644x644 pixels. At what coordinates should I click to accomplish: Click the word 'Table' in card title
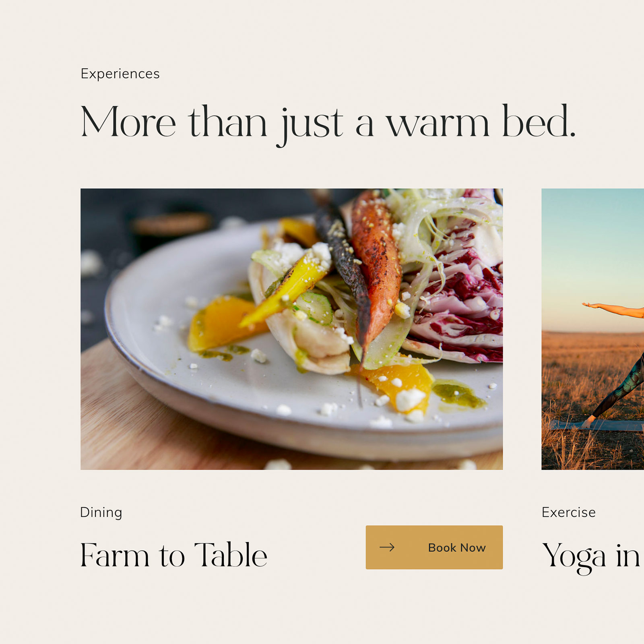click(231, 555)
